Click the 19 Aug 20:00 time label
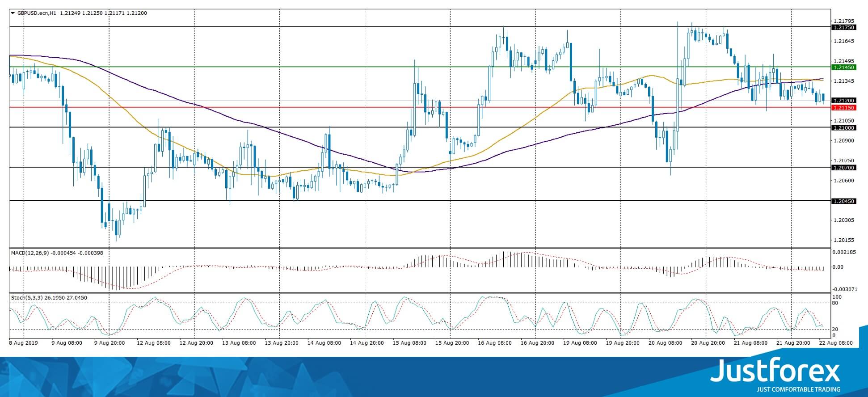The width and height of the screenshot is (868, 397). pyautogui.click(x=623, y=343)
